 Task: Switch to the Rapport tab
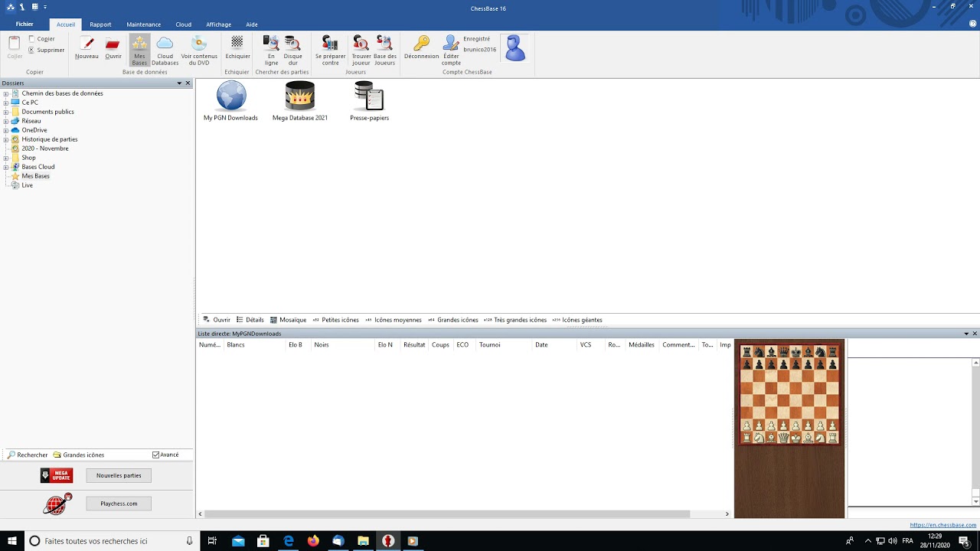(100, 24)
